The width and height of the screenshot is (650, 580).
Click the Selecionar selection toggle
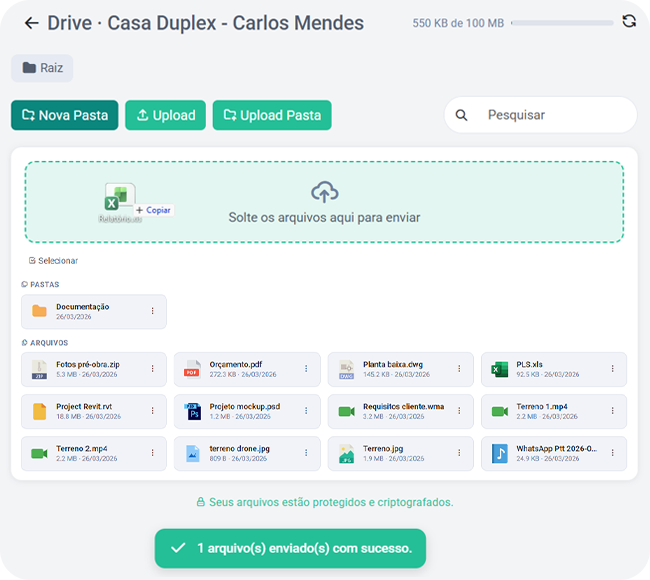tap(53, 261)
